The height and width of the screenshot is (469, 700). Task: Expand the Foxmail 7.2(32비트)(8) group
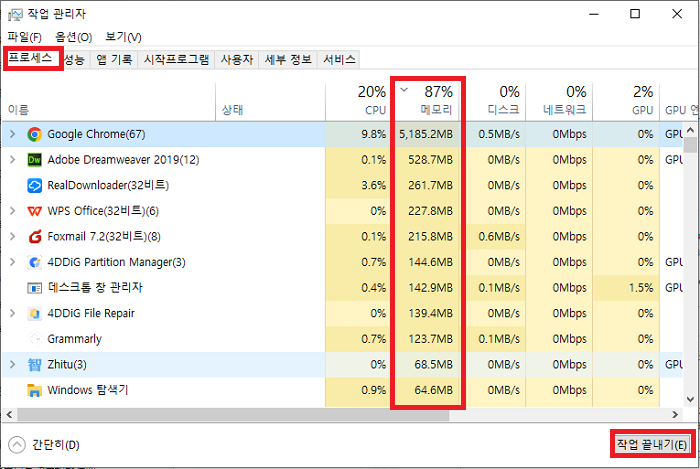pos(12,237)
